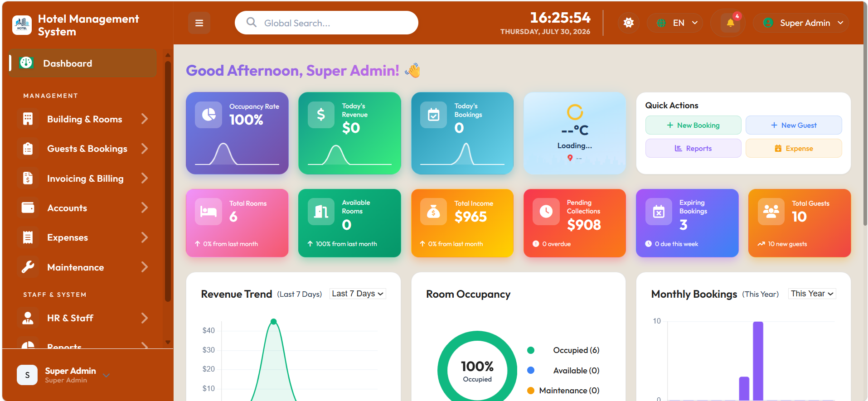Click the tallest Monthly Bookings bar
Image resolution: width=868 pixels, height=401 pixels.
758,361
